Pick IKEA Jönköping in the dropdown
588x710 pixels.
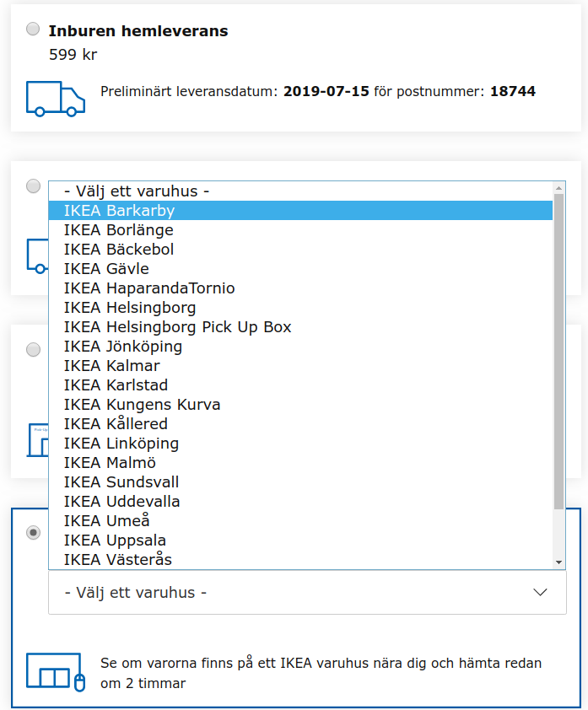pyautogui.click(x=300, y=347)
